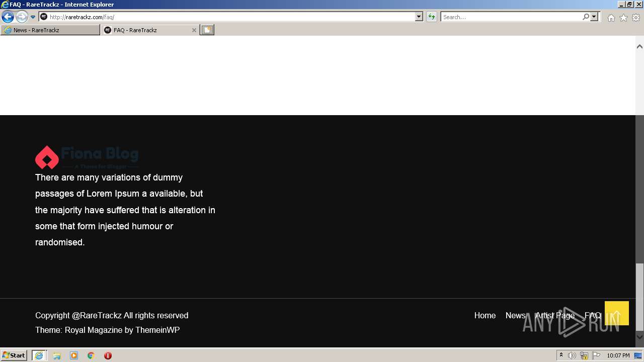
Task: Open Favorites star icon
Action: coord(623,18)
